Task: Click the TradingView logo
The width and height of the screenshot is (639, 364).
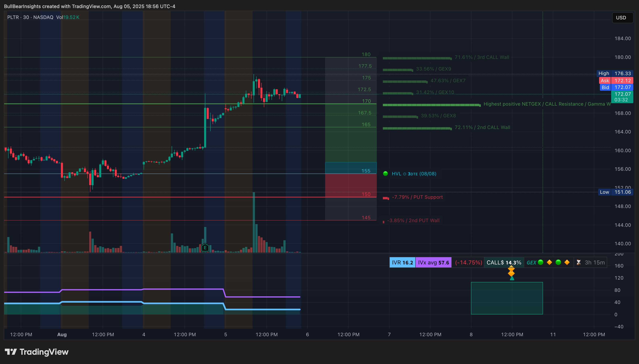Action: 37,352
